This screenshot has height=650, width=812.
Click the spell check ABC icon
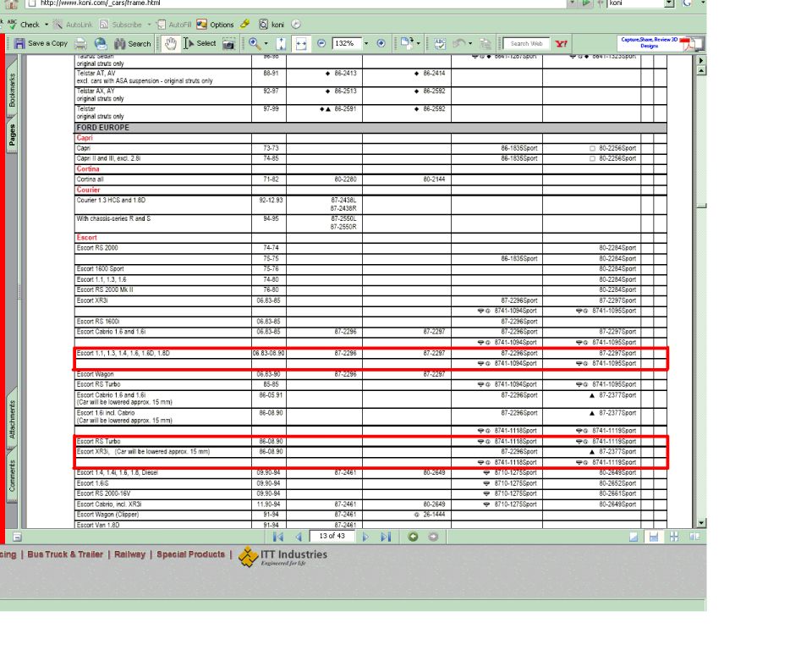440,43
